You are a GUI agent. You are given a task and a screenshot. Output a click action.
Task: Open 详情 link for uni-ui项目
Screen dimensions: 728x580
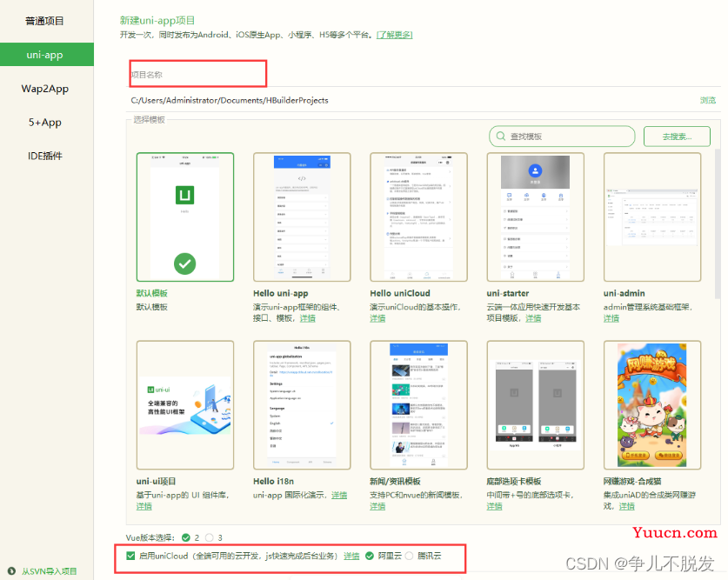click(144, 506)
